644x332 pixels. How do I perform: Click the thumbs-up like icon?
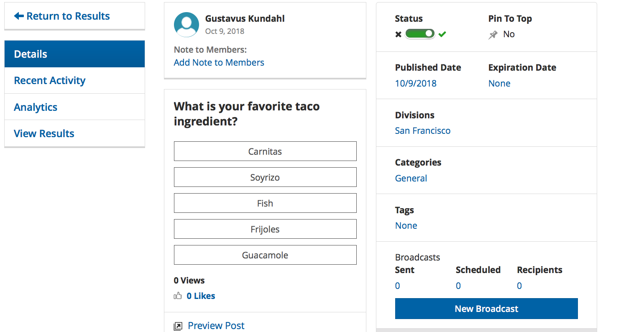178,296
